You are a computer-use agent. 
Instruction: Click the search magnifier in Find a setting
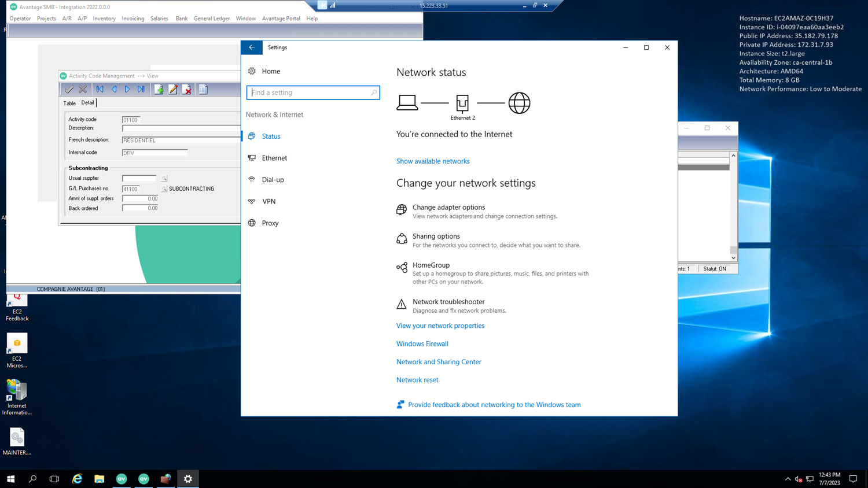coord(373,93)
